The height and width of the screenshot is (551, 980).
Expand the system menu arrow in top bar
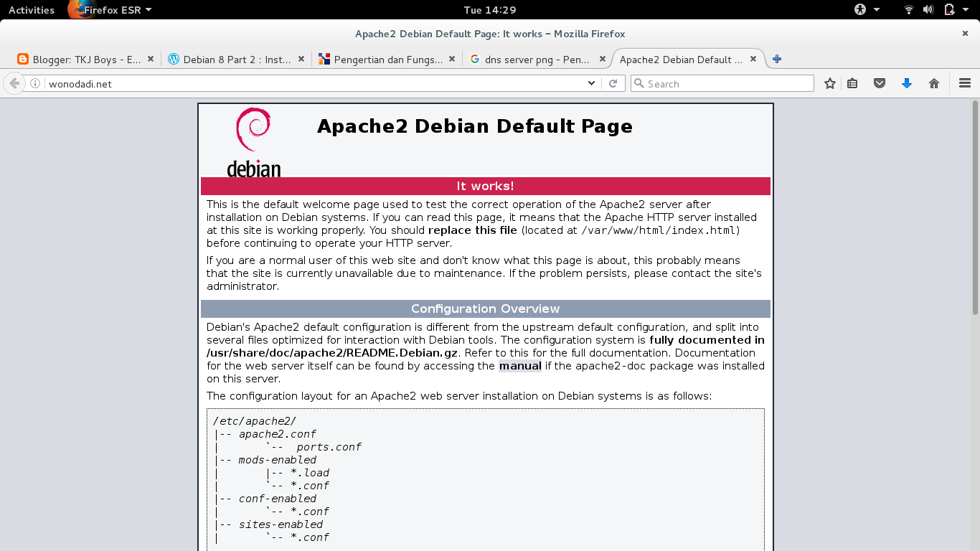click(x=966, y=10)
